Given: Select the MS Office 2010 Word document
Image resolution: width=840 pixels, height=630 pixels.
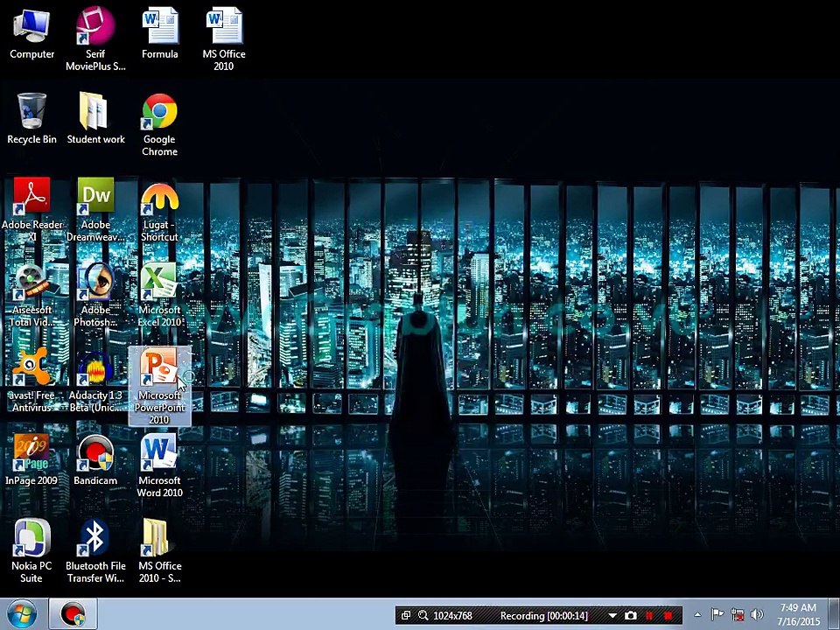Looking at the screenshot, I should coord(224,38).
